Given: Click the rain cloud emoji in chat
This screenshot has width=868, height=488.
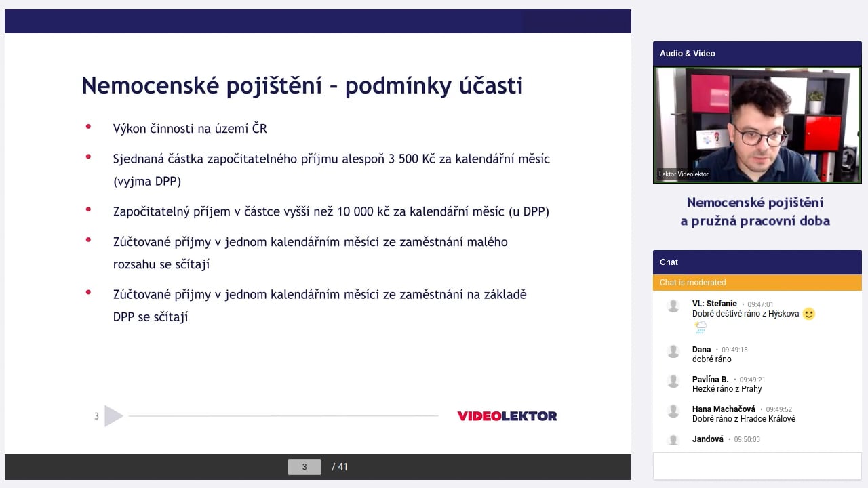Looking at the screenshot, I should [700, 328].
